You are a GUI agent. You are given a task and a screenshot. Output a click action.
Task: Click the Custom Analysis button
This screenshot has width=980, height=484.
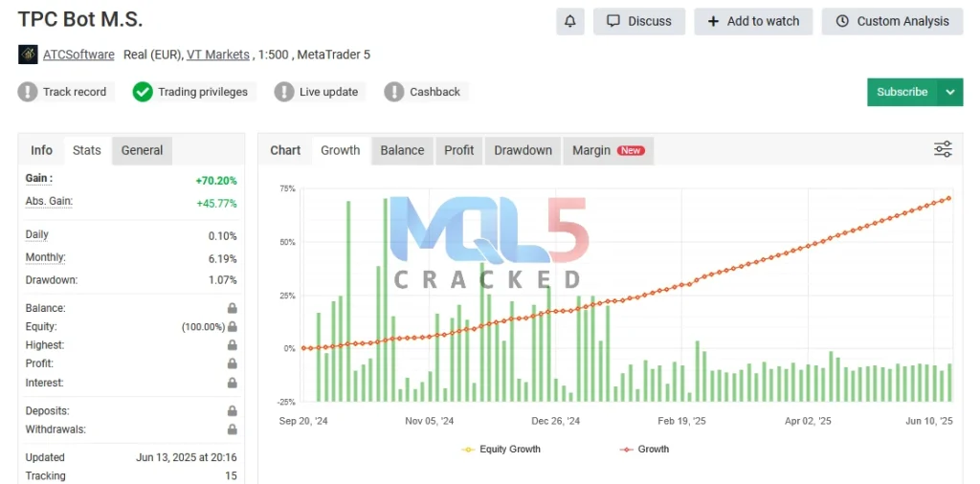pos(892,21)
